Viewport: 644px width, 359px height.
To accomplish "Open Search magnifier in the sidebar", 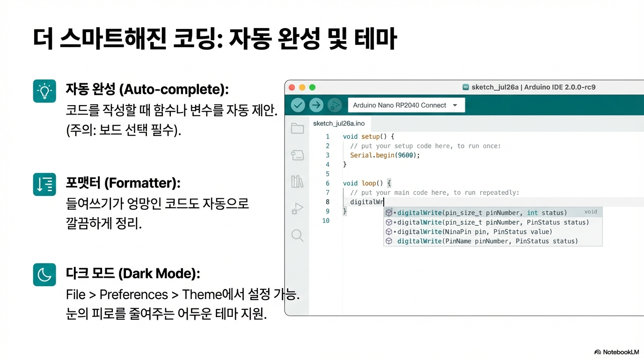I will click(298, 235).
